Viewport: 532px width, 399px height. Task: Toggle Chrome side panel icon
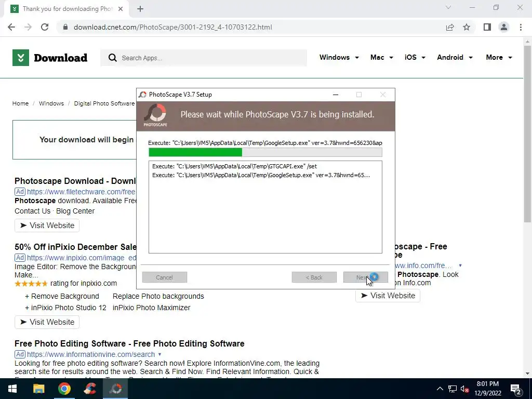coord(487,27)
